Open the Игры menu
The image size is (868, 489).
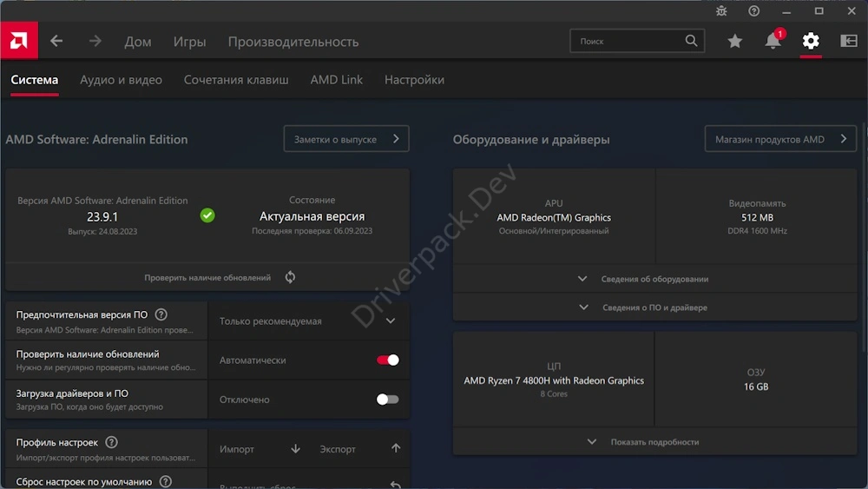(189, 42)
